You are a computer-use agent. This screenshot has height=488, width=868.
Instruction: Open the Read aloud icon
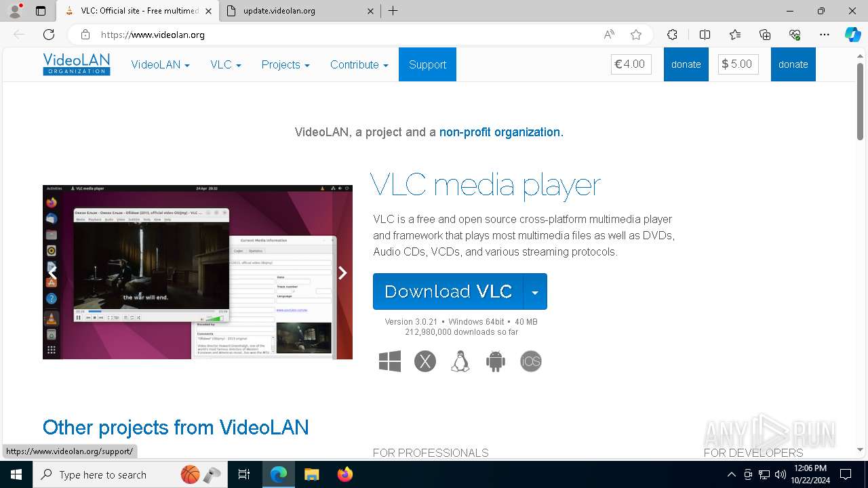(x=609, y=35)
